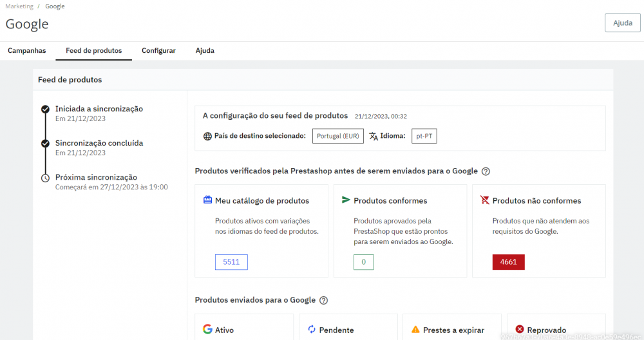644x340 pixels.
Task: Click the Portugal (EUR) country box
Action: point(338,137)
